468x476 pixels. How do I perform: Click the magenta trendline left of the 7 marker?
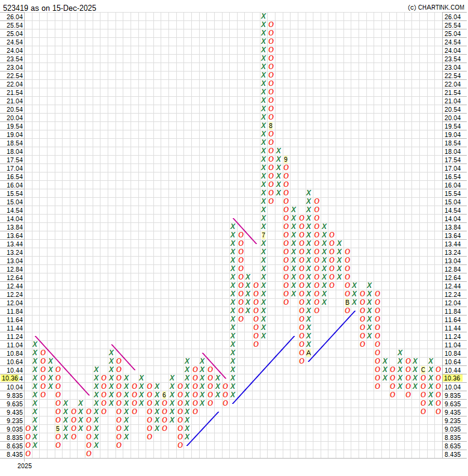click(x=245, y=231)
